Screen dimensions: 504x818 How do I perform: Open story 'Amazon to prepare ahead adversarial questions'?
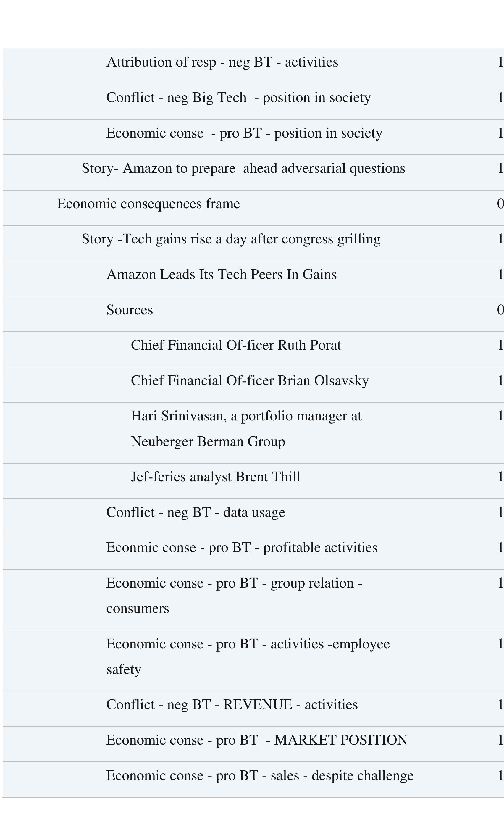(x=243, y=168)
